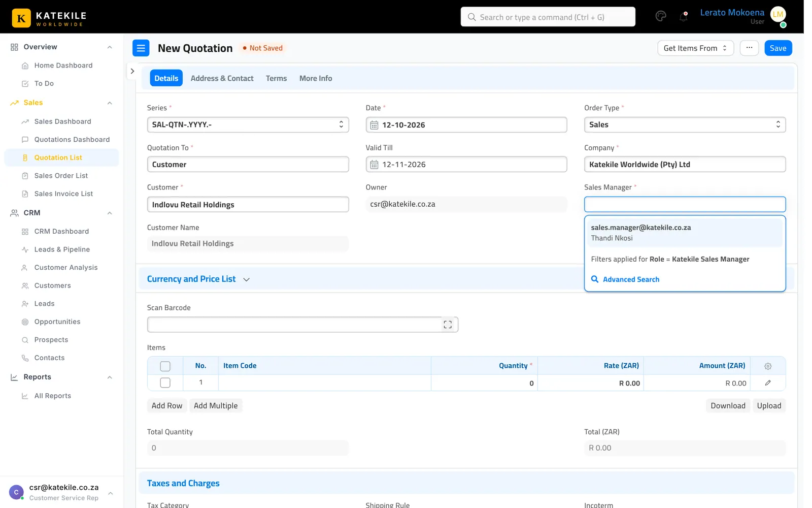Save the quotation
This screenshot has width=812, height=508.
(778, 48)
